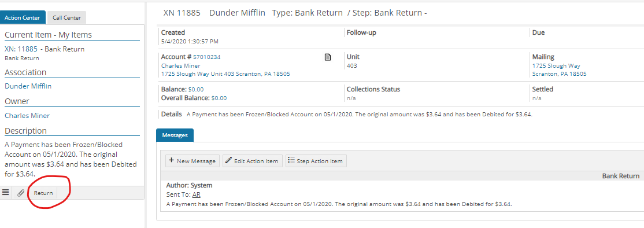
Task: Open owner Charles Miner link in left panel
Action: (x=27, y=115)
